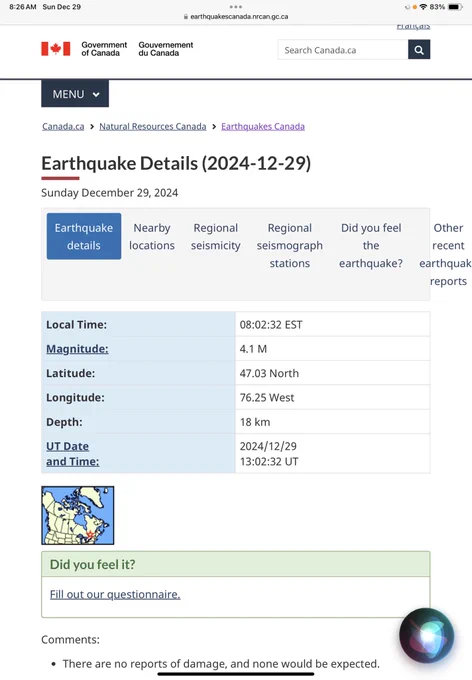The height and width of the screenshot is (680, 472).
Task: Click the Earthquake Details (2024-12-29) heading
Action: coord(176,163)
